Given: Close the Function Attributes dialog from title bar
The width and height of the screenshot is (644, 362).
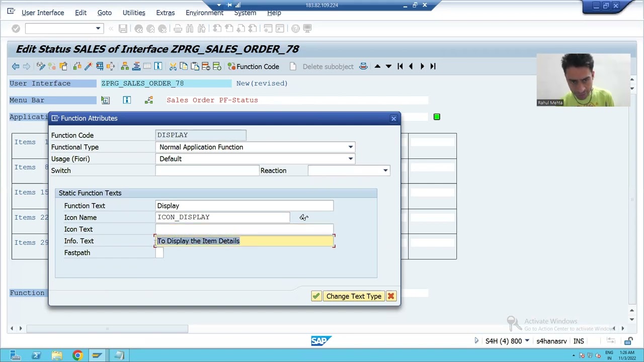Looking at the screenshot, I should pos(393,119).
